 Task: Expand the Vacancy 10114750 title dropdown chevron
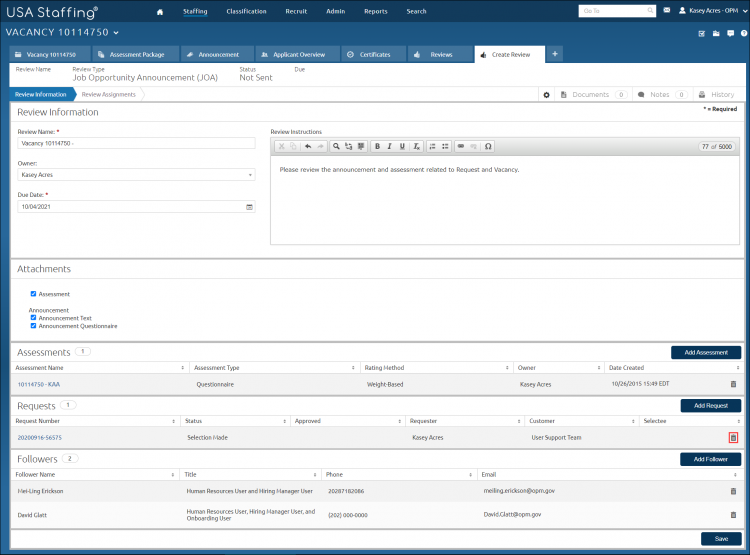116,33
